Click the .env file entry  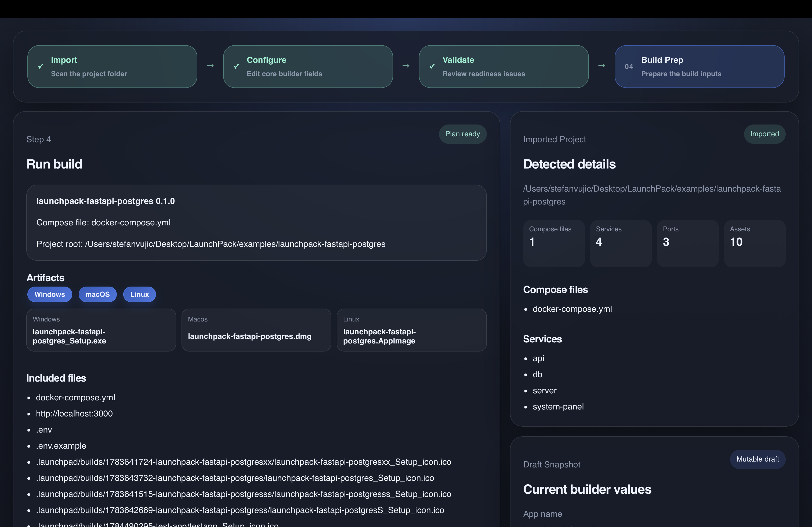point(44,430)
